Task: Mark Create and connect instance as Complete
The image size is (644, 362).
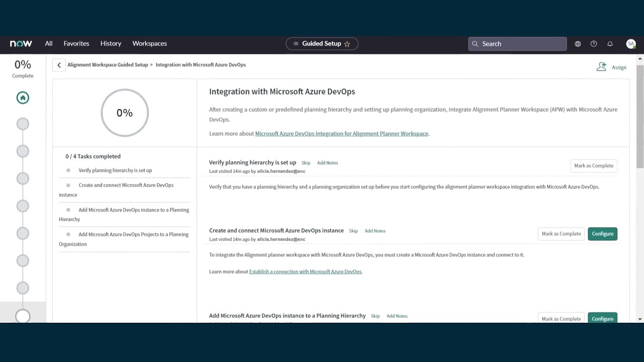Action: (561, 234)
